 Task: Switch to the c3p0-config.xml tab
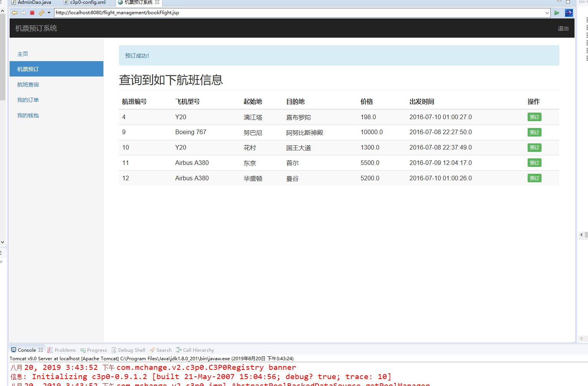click(x=87, y=2)
